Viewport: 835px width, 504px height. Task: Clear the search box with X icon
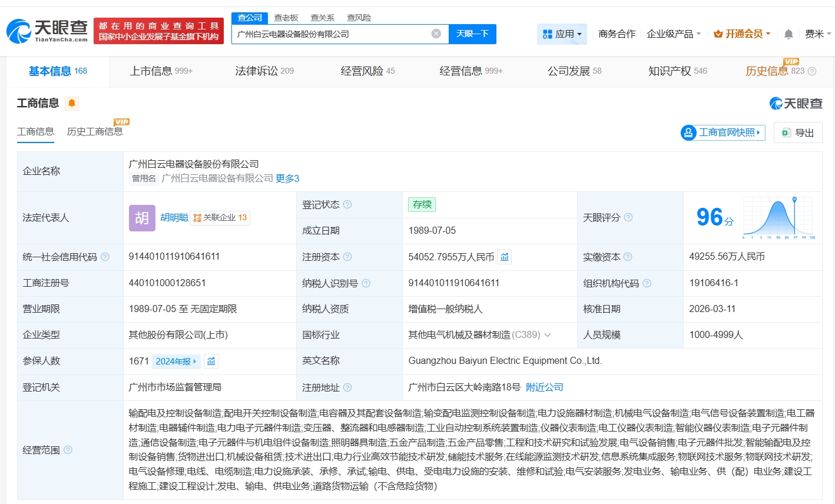[x=436, y=34]
